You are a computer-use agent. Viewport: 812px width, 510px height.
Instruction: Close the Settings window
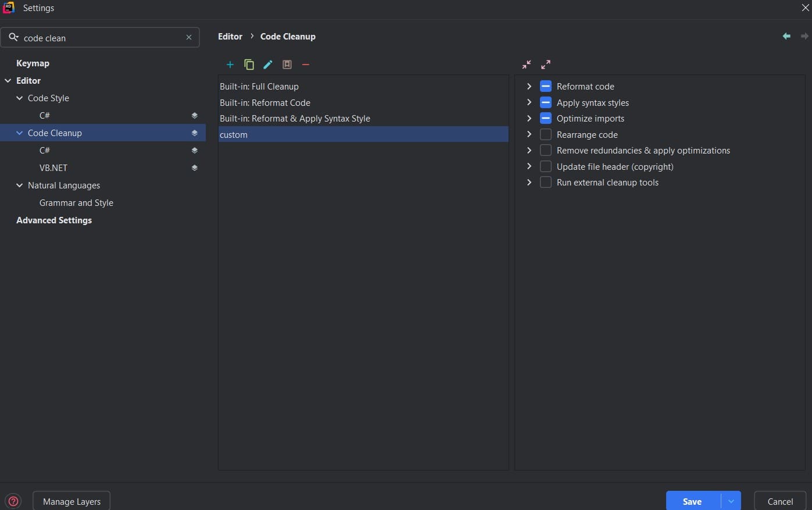tap(805, 8)
